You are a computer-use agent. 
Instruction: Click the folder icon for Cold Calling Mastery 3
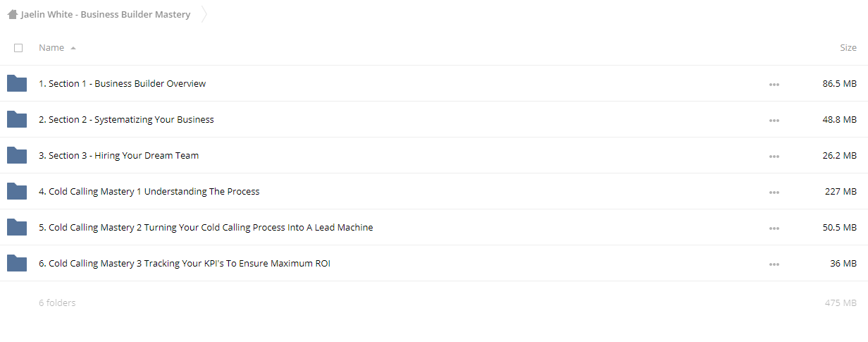point(17,263)
